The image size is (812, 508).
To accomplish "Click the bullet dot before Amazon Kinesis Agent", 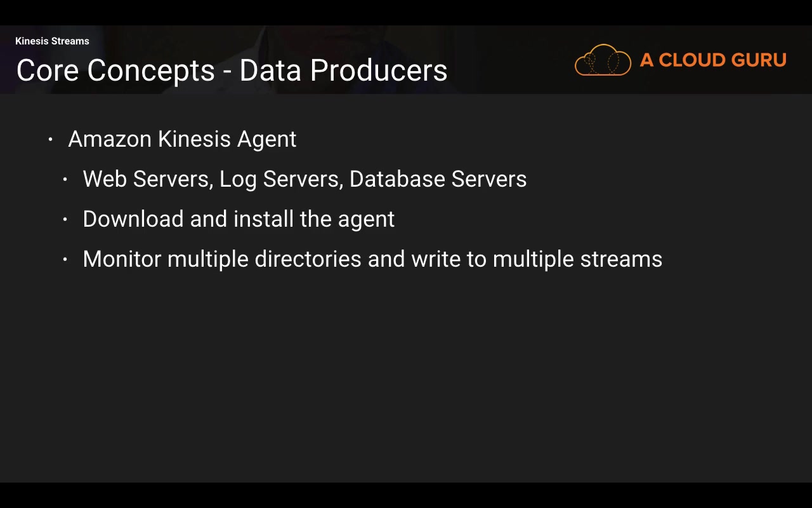I will pyautogui.click(x=50, y=140).
